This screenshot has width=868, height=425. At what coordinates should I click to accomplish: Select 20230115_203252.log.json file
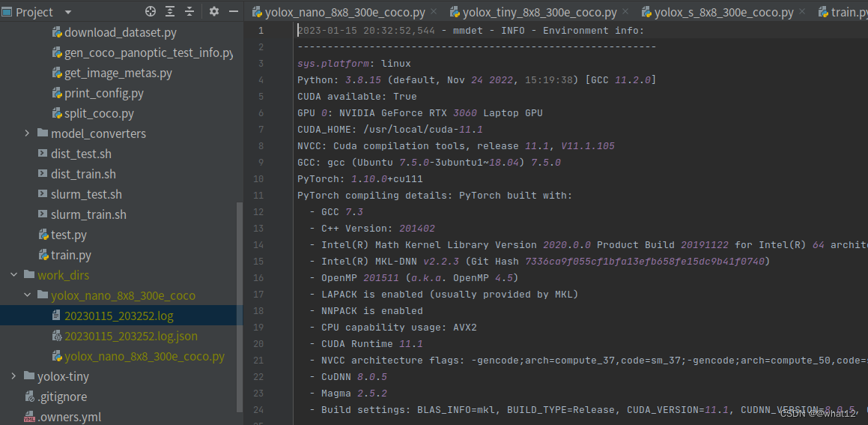click(x=130, y=336)
